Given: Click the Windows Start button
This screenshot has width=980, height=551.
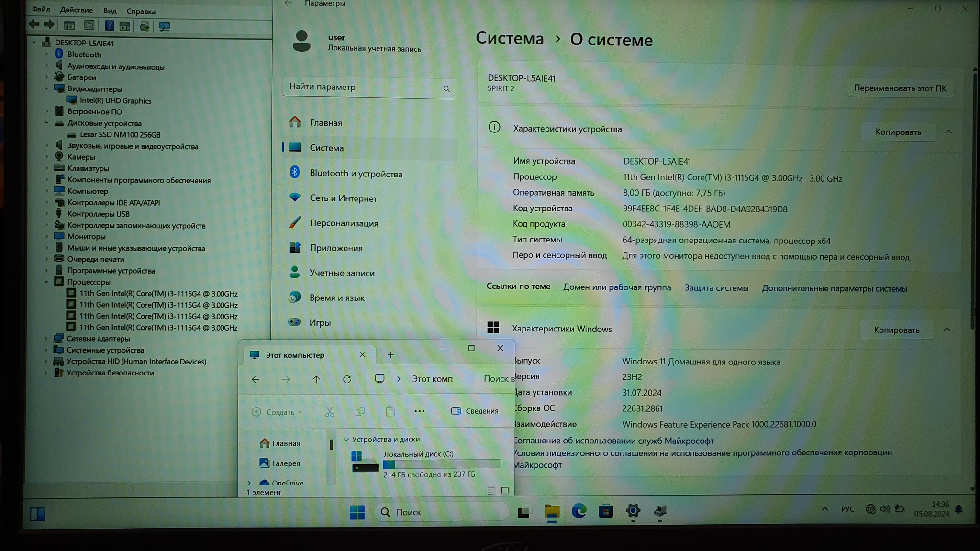Looking at the screenshot, I should pos(357,512).
